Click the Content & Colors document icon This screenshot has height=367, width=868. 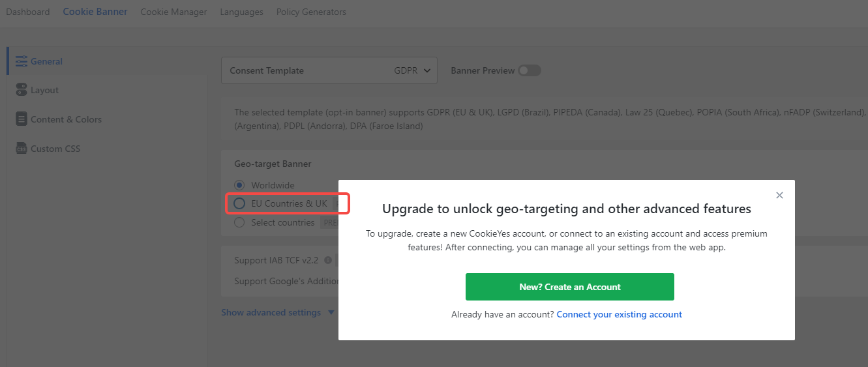21,119
